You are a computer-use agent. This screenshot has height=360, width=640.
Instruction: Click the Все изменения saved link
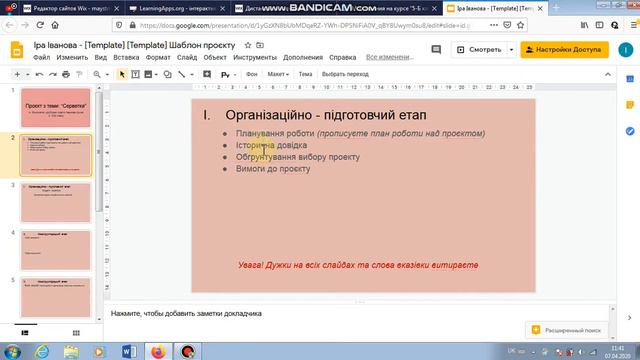389,57
